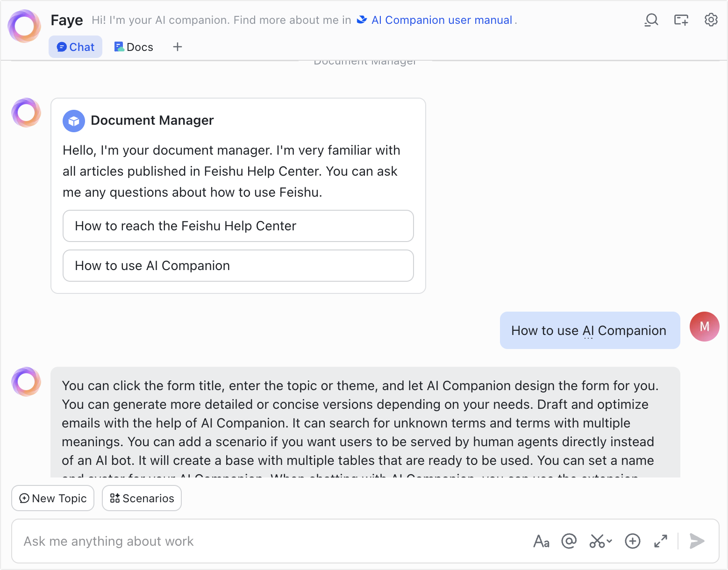Open text formatting with the Aa icon
728x570 pixels.
tap(541, 541)
